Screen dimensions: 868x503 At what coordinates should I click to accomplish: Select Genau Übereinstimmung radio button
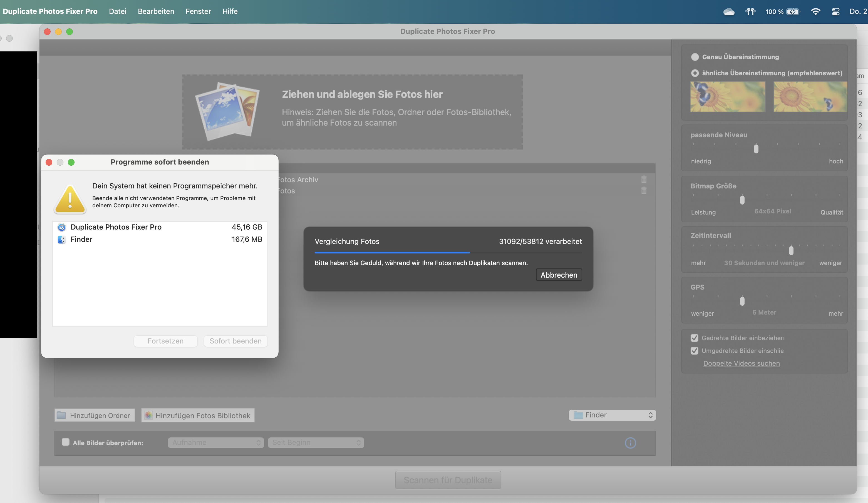pyautogui.click(x=695, y=57)
